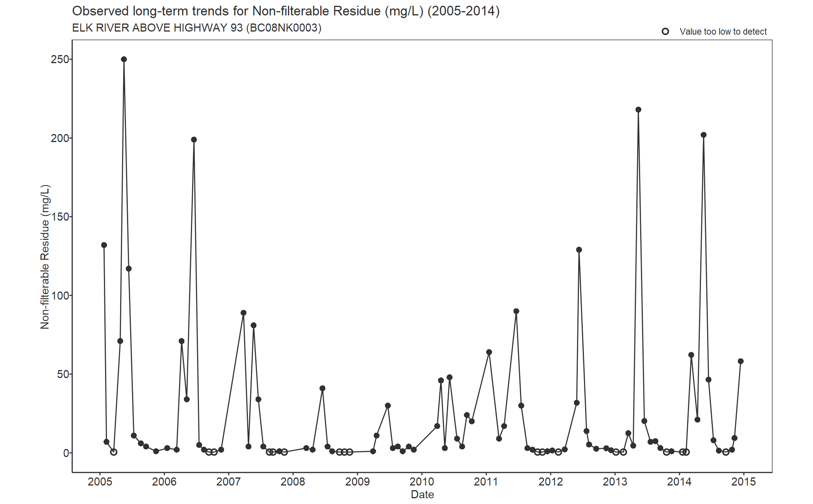Select the 2012 peak data point near 129

pos(579,250)
